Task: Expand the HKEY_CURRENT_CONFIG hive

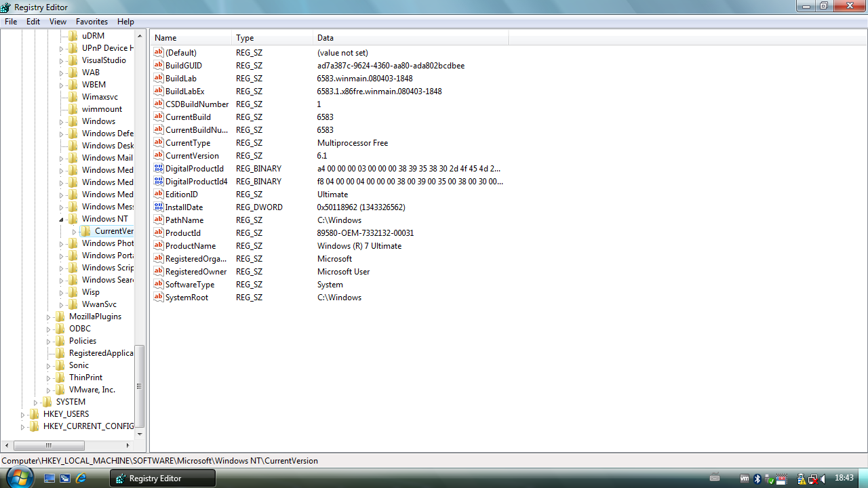Action: click(x=22, y=426)
